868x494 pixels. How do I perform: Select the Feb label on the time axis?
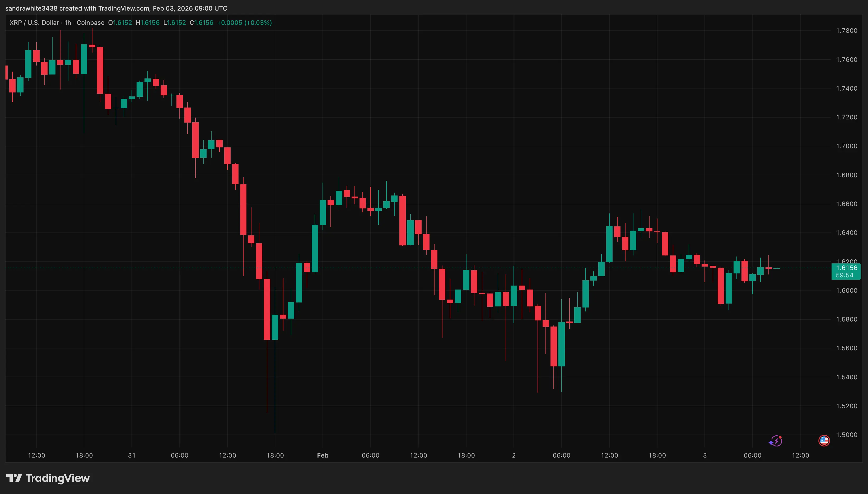point(322,456)
